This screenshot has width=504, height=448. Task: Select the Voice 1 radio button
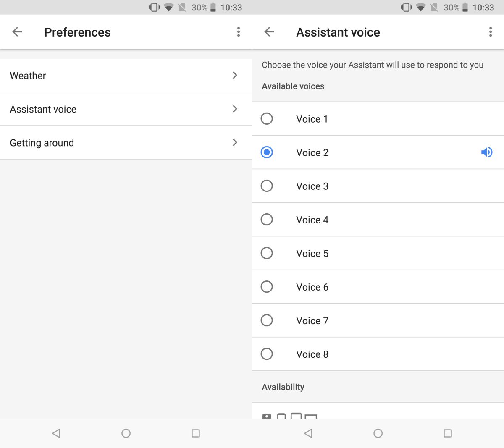coord(267,118)
